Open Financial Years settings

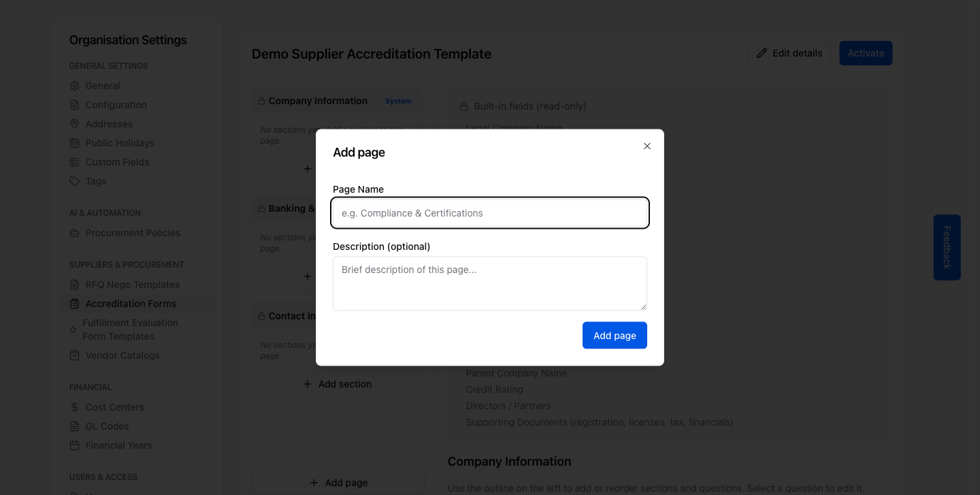coord(118,445)
